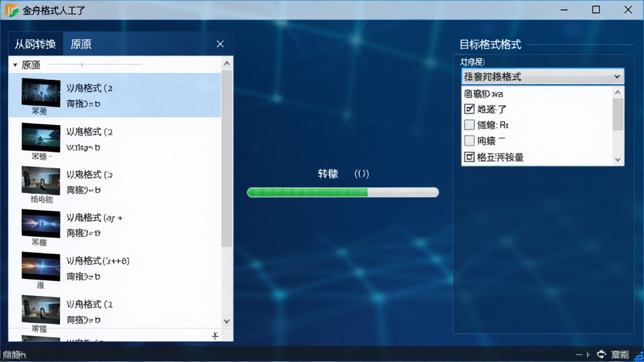The height and width of the screenshot is (362, 644).
Task: Click the file list scrollbar down arrow
Action: 226,321
